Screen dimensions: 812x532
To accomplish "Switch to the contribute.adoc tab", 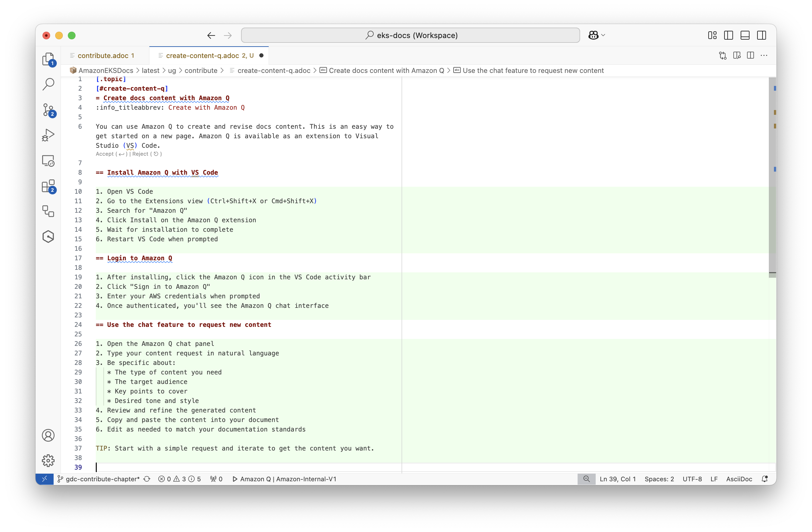I will pos(102,55).
